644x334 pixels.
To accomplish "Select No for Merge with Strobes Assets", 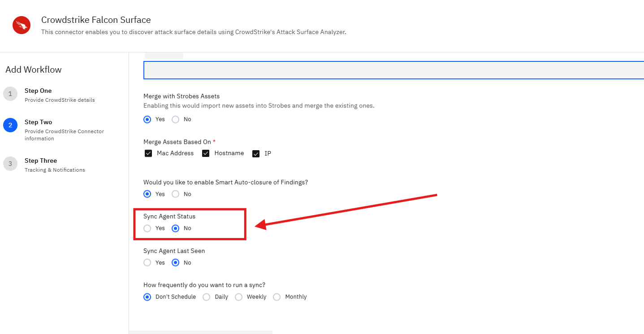I will [176, 119].
